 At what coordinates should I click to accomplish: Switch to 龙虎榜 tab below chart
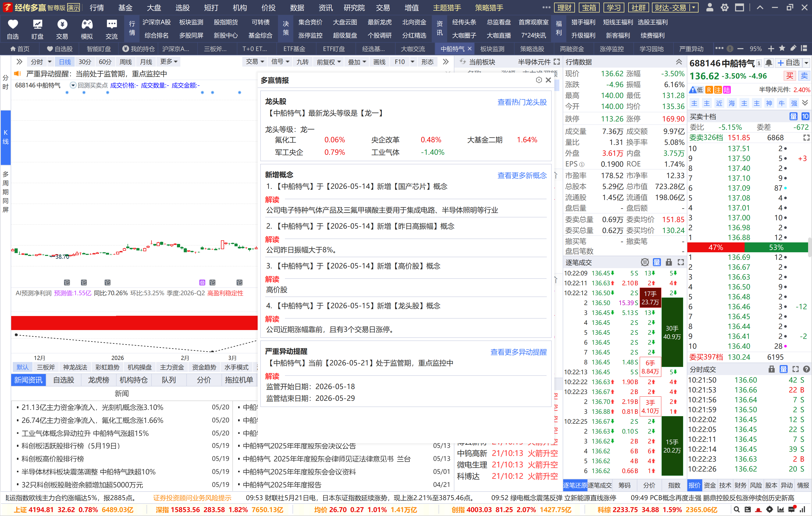click(x=98, y=380)
